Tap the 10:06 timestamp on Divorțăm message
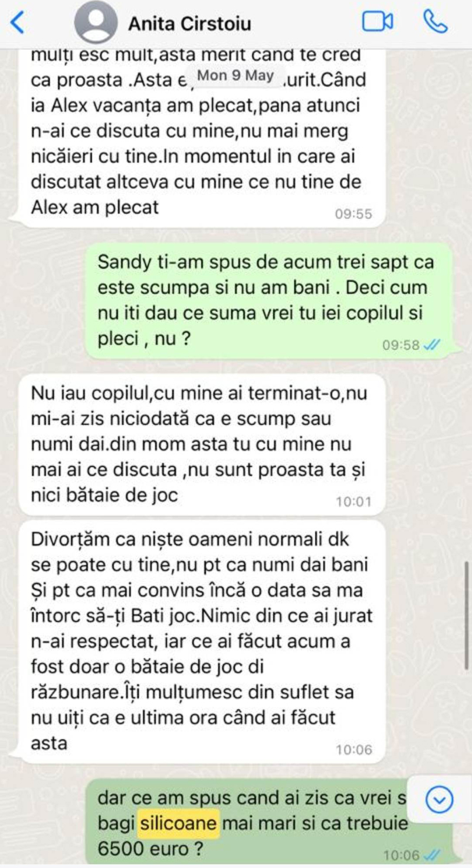Viewport: 472px width, 868px height. point(353,750)
